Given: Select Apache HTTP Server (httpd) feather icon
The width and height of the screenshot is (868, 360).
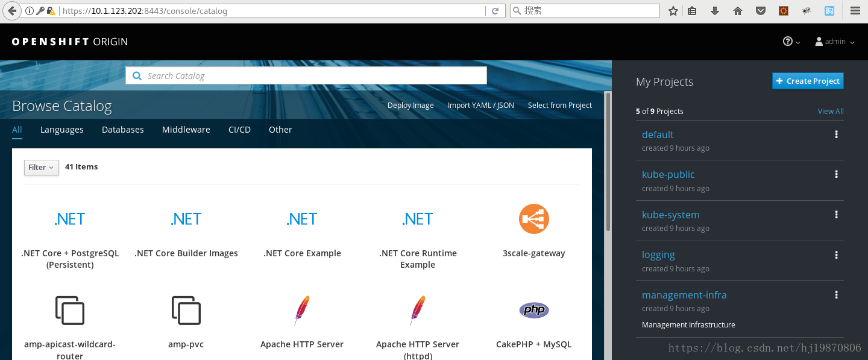Looking at the screenshot, I should (418, 310).
